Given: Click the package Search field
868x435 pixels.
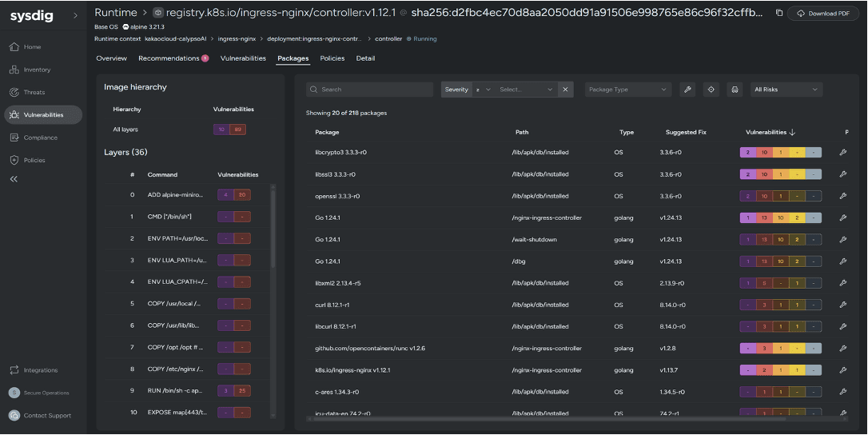Looking at the screenshot, I should (370, 90).
